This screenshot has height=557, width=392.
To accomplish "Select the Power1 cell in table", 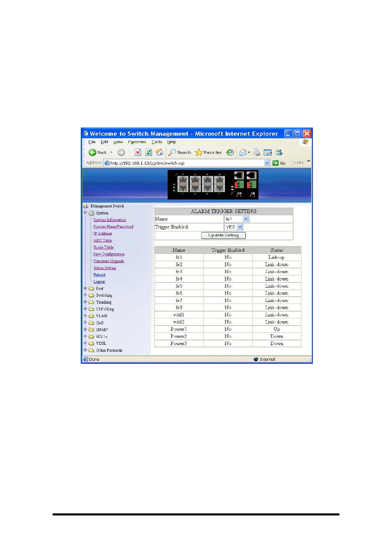I will (179, 329).
